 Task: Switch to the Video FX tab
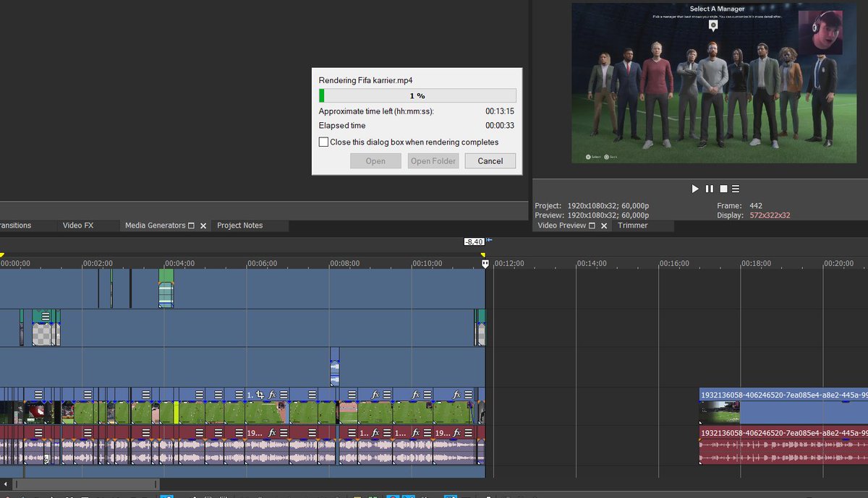point(78,226)
